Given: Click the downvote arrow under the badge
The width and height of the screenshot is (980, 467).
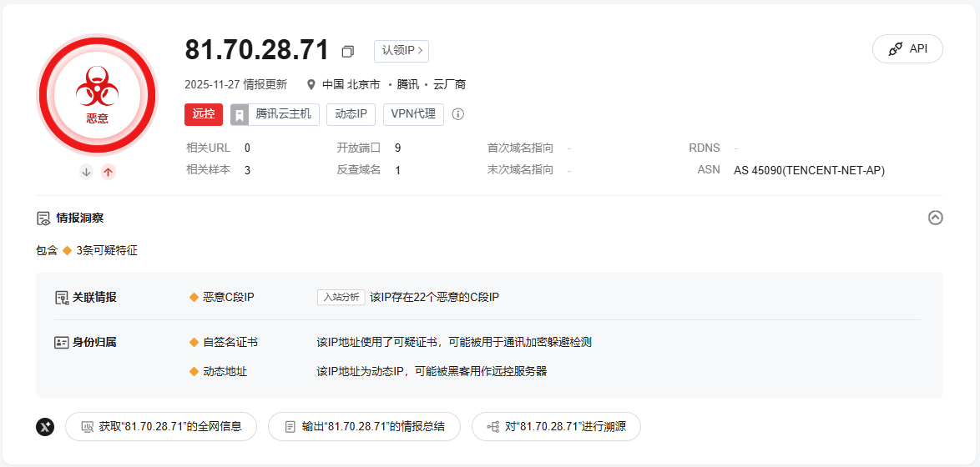Looking at the screenshot, I should click(x=86, y=172).
